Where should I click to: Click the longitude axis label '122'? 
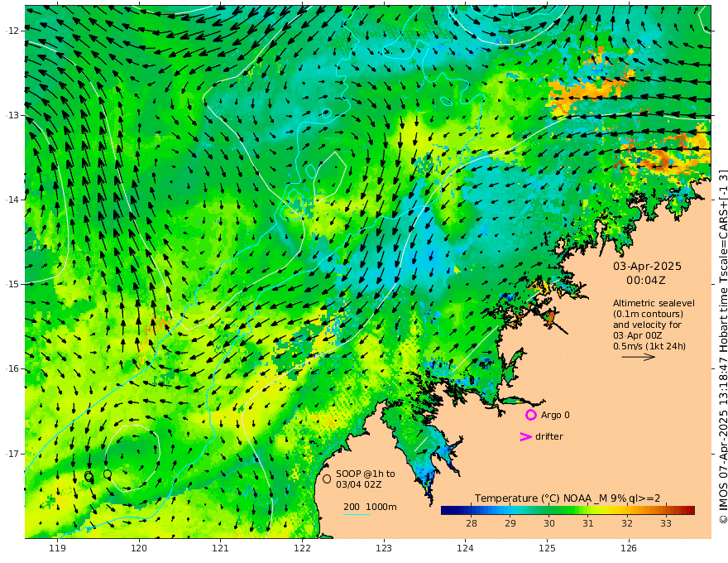coord(302,548)
